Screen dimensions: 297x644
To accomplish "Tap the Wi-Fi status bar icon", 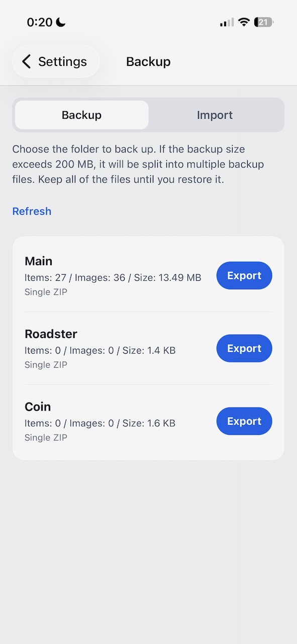I will [x=244, y=22].
